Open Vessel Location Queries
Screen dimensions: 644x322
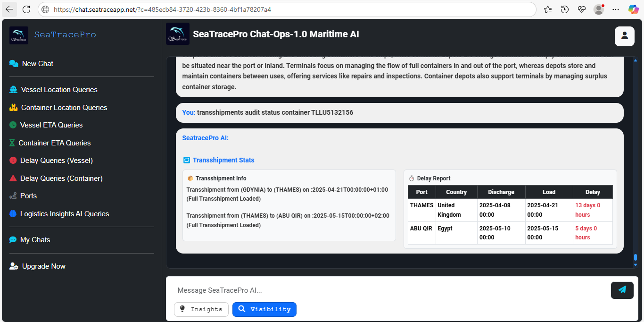pos(59,90)
